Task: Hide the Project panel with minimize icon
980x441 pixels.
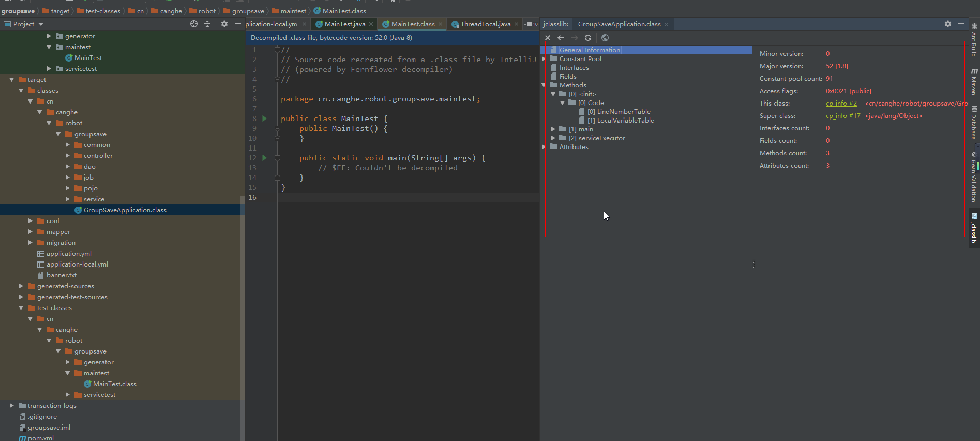Action: [238, 24]
